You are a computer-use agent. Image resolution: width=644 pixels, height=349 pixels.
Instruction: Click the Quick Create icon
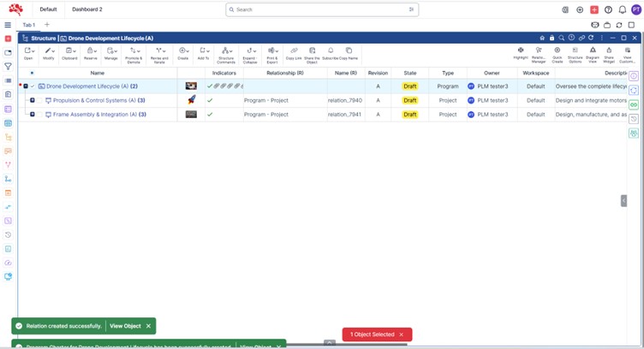[x=558, y=53]
